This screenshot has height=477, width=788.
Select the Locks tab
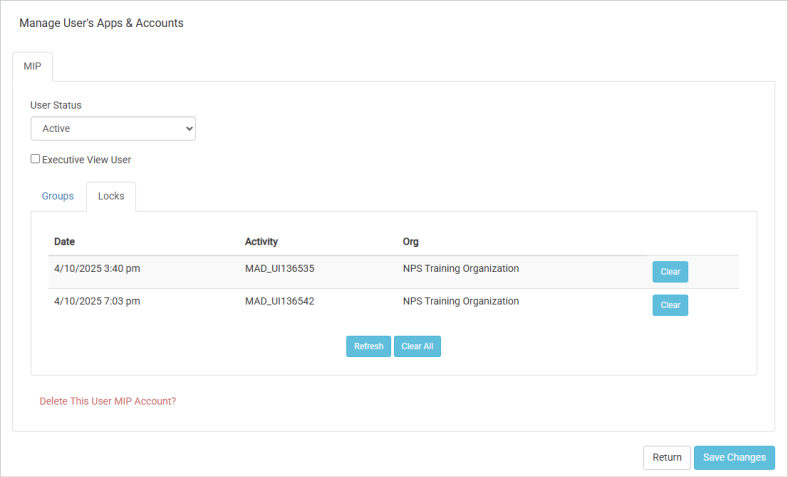click(x=111, y=196)
